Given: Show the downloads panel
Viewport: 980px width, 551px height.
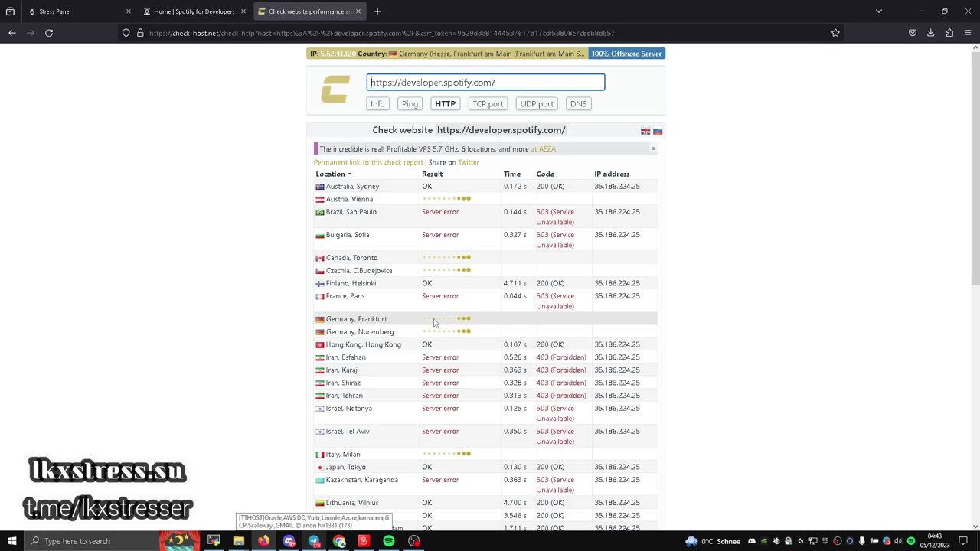Looking at the screenshot, I should coord(931,33).
